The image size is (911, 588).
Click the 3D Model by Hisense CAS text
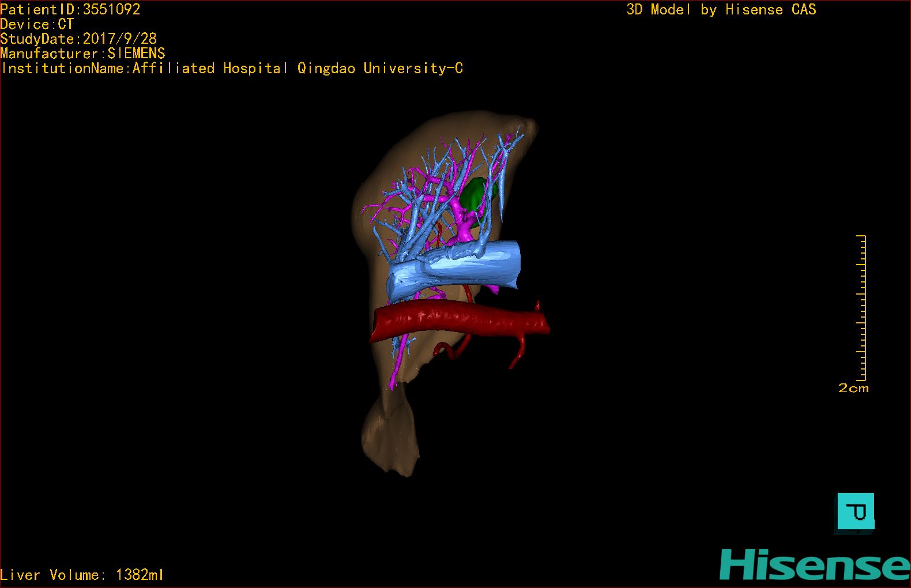pos(721,9)
